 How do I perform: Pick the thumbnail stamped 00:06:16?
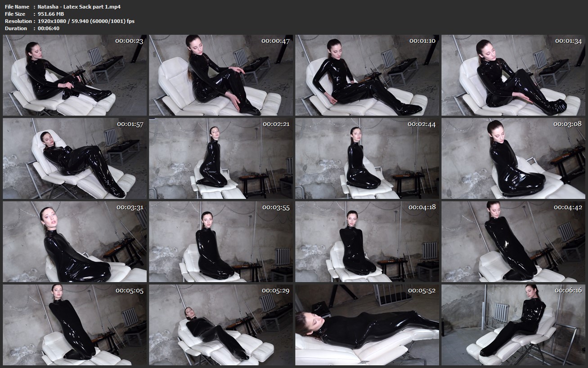(x=513, y=325)
